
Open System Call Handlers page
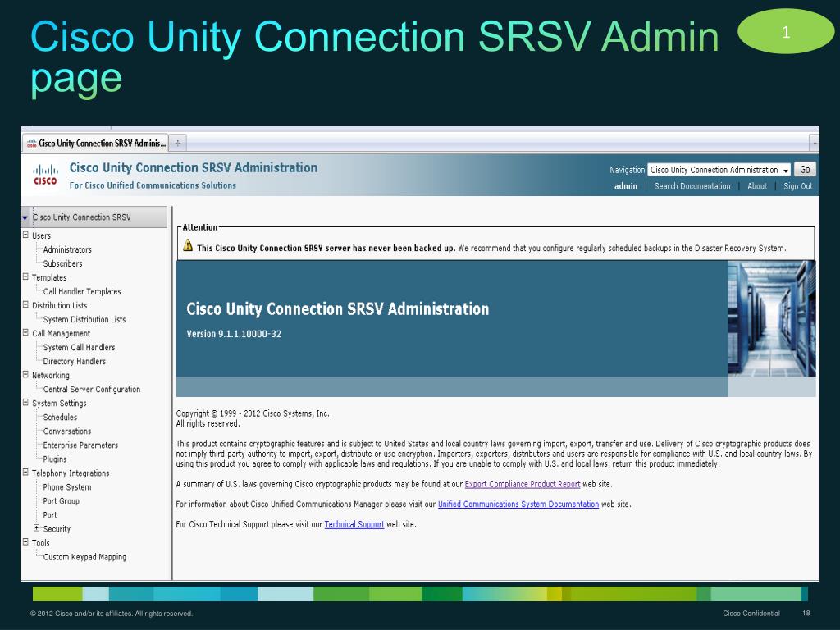[79, 347]
